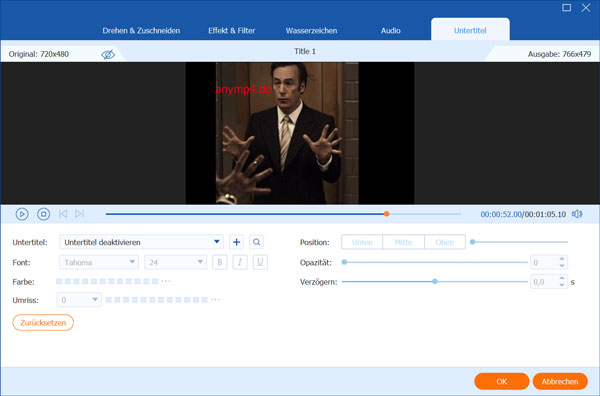Pick the first Farbe color swatch

point(59,281)
